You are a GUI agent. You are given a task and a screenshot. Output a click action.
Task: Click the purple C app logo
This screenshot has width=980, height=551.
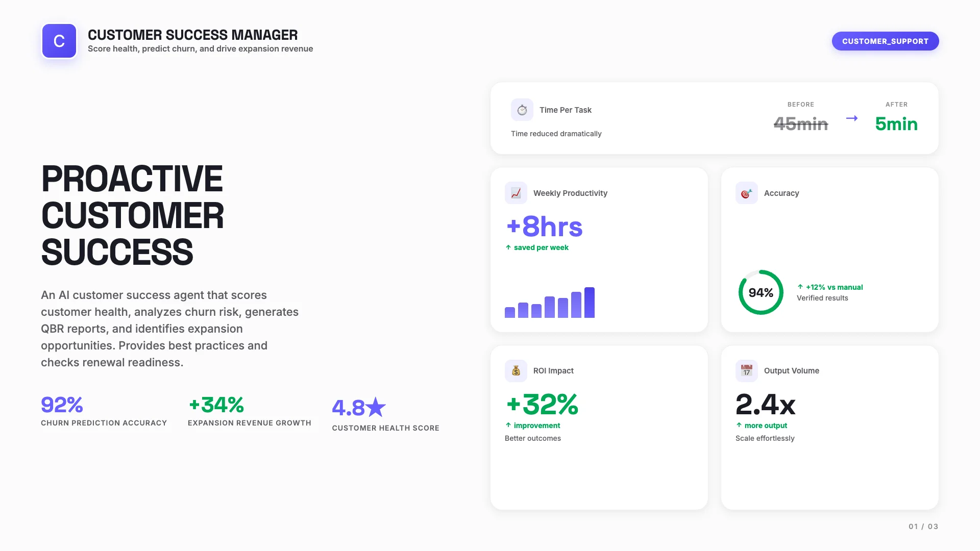tap(59, 41)
